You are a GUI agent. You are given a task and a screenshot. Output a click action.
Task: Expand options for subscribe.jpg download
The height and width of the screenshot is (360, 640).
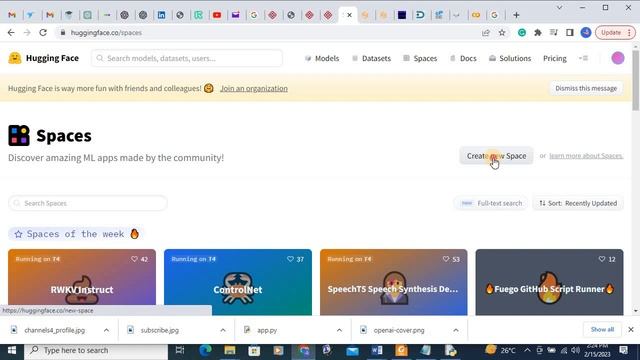coord(223,330)
